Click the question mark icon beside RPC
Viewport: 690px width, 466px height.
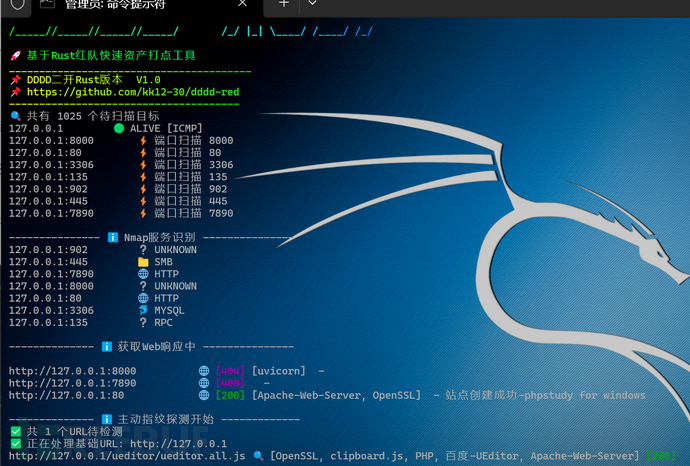(143, 323)
